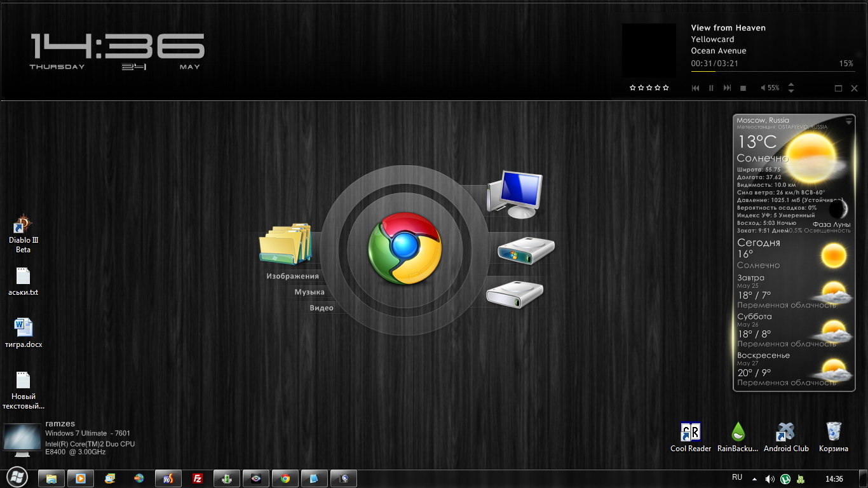Image resolution: width=868 pixels, height=488 pixels.
Task: Click the My Computer monitor icon in launcher
Action: click(x=515, y=194)
